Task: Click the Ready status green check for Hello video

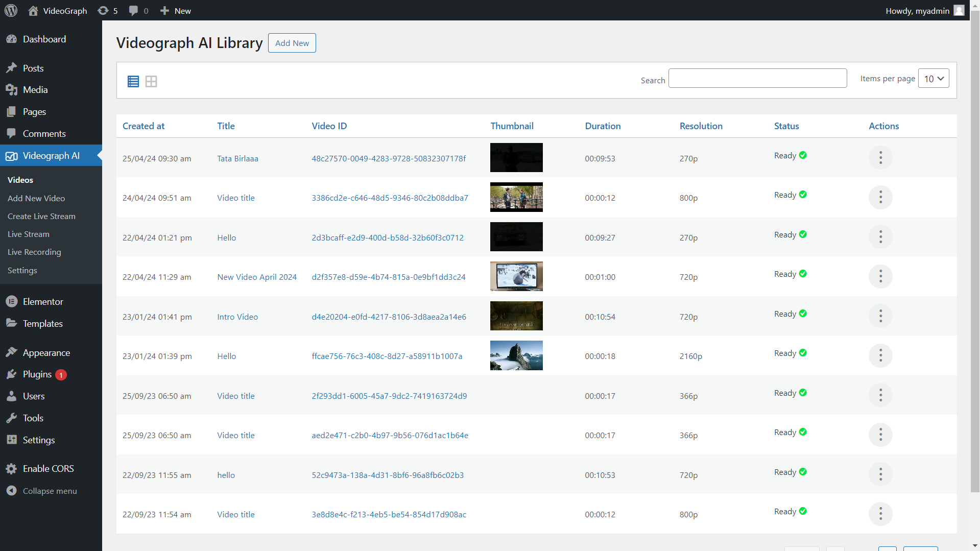Action: pos(802,234)
